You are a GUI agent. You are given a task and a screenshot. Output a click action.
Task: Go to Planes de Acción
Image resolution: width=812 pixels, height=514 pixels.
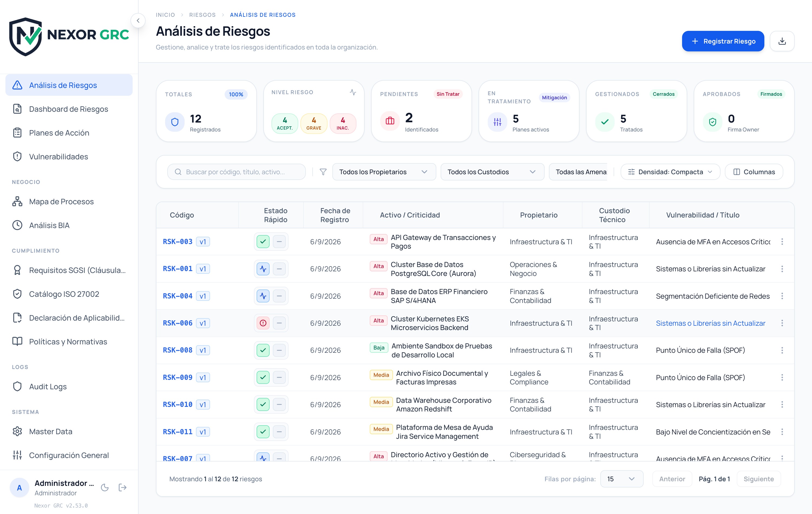69,133
